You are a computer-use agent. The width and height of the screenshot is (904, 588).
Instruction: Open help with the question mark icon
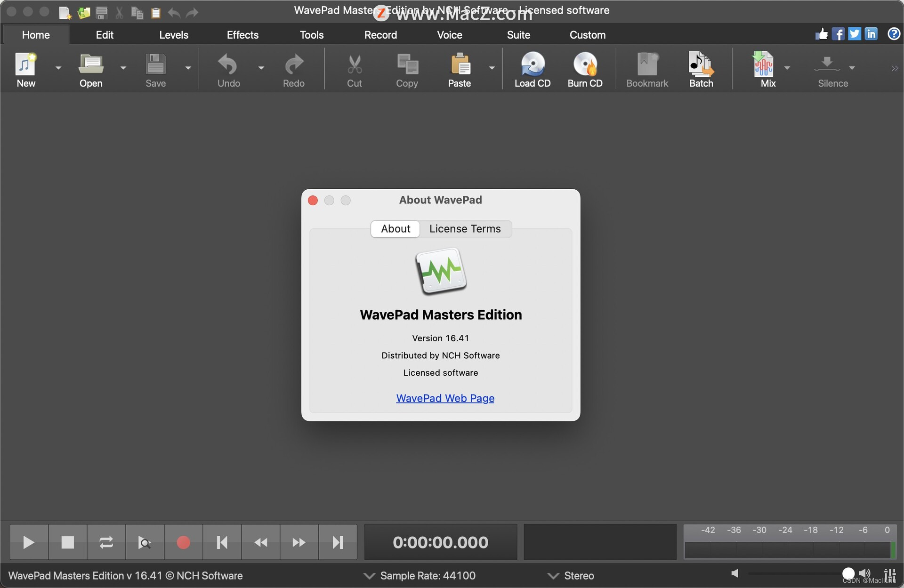[x=894, y=34]
